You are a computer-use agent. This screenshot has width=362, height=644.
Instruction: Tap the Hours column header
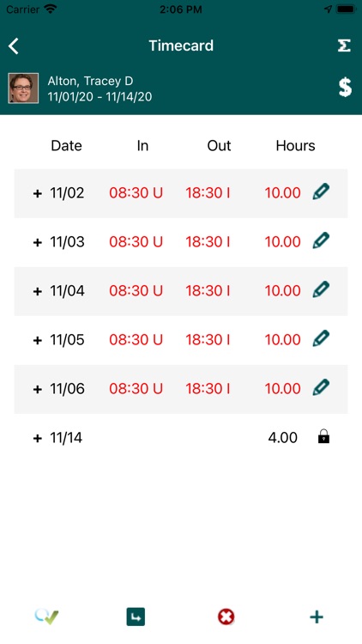(x=295, y=146)
